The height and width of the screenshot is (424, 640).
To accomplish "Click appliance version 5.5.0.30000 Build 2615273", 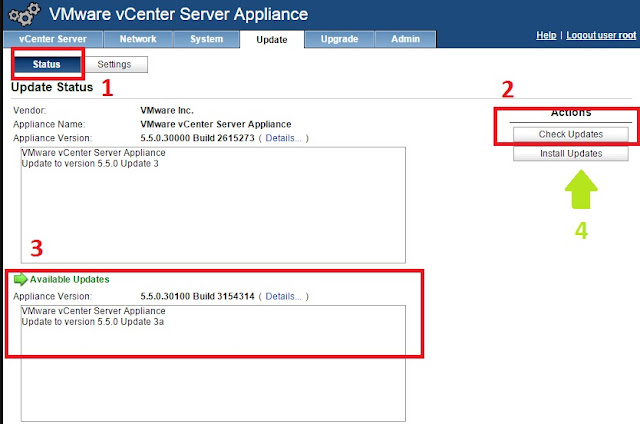I will (197, 138).
